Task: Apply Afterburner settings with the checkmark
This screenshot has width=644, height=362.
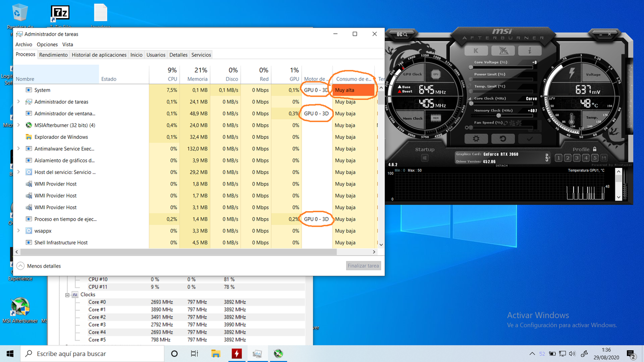Action: 530,139
